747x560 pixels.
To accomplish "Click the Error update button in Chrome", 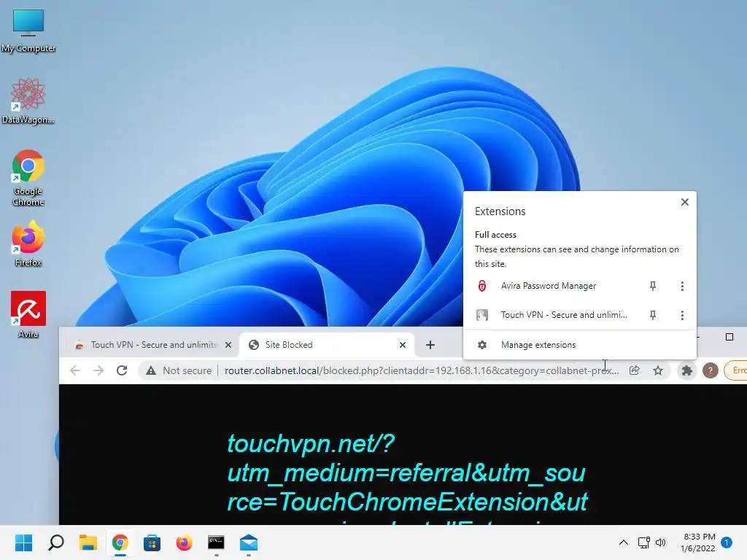I will 735,370.
